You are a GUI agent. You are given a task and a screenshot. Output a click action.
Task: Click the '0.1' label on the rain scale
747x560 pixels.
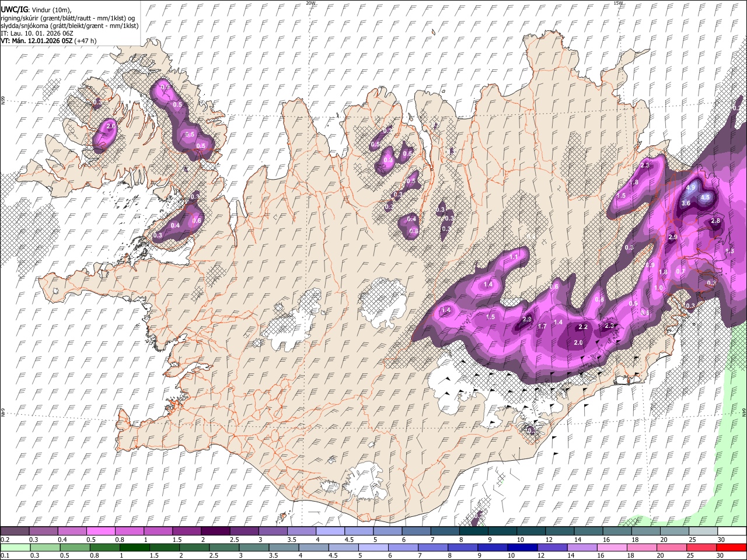5,556
